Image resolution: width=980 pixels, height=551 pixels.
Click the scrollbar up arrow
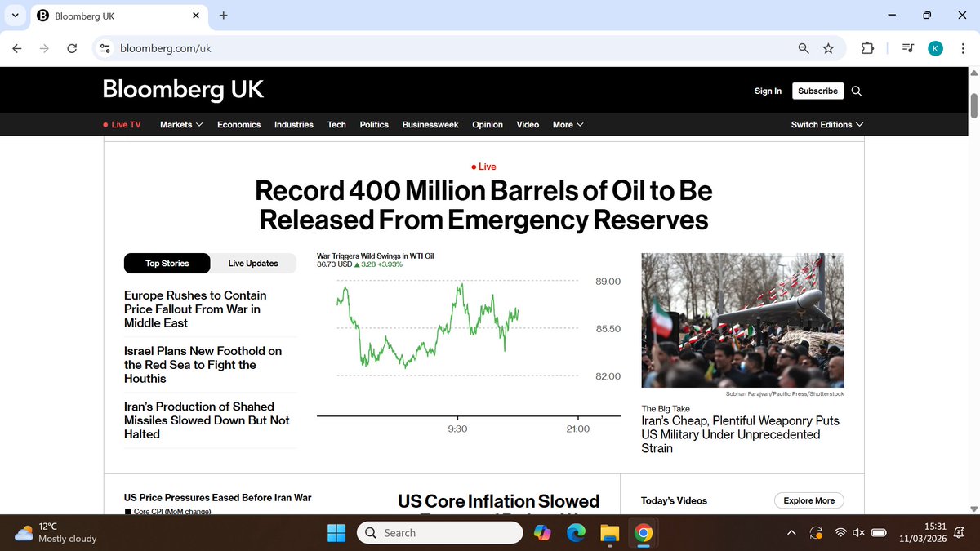coord(973,73)
